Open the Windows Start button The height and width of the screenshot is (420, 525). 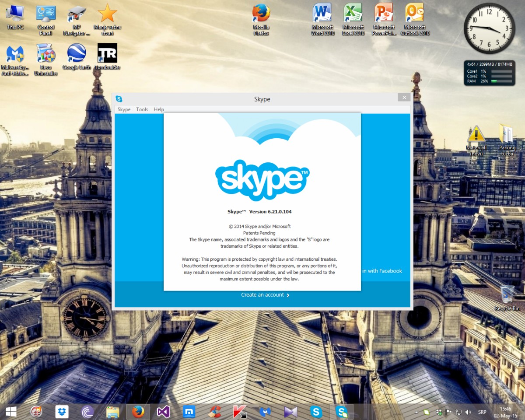[x=10, y=412]
